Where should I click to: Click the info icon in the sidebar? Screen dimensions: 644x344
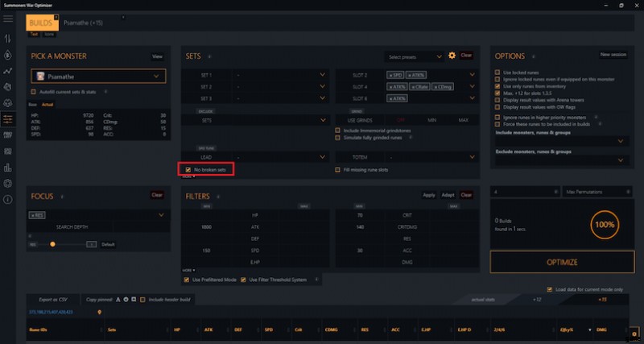point(8,199)
